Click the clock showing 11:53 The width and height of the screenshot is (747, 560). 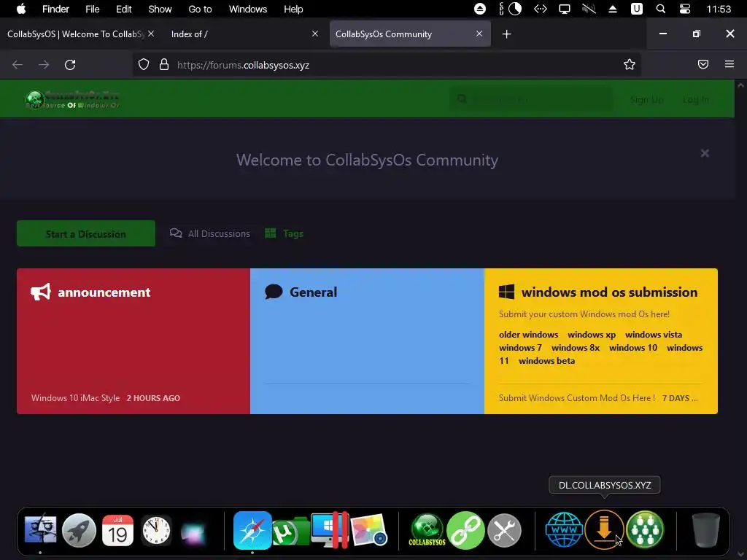(719, 9)
